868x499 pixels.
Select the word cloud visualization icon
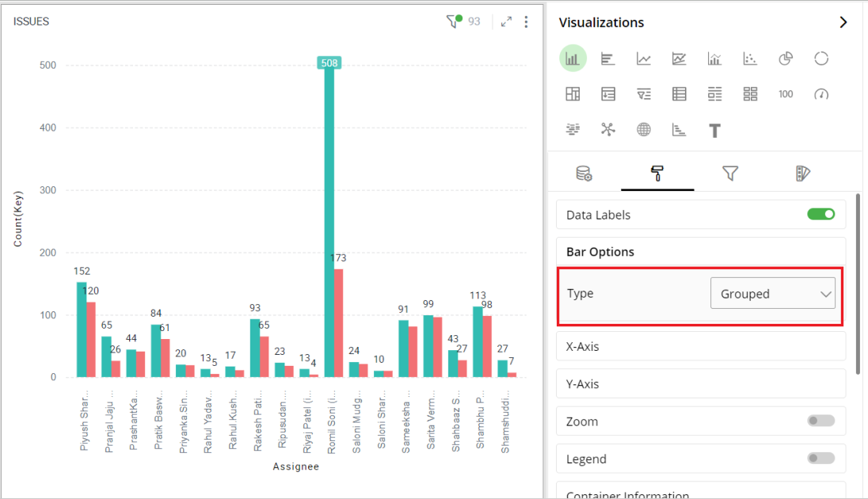(x=573, y=130)
